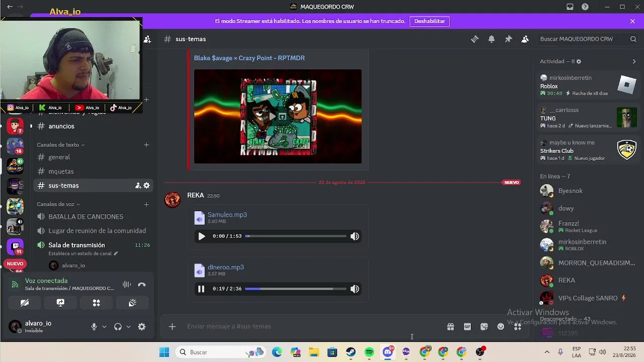Invite people to sus-temas channel
Image resolution: width=644 pixels, height=362 pixels.
coord(138,186)
